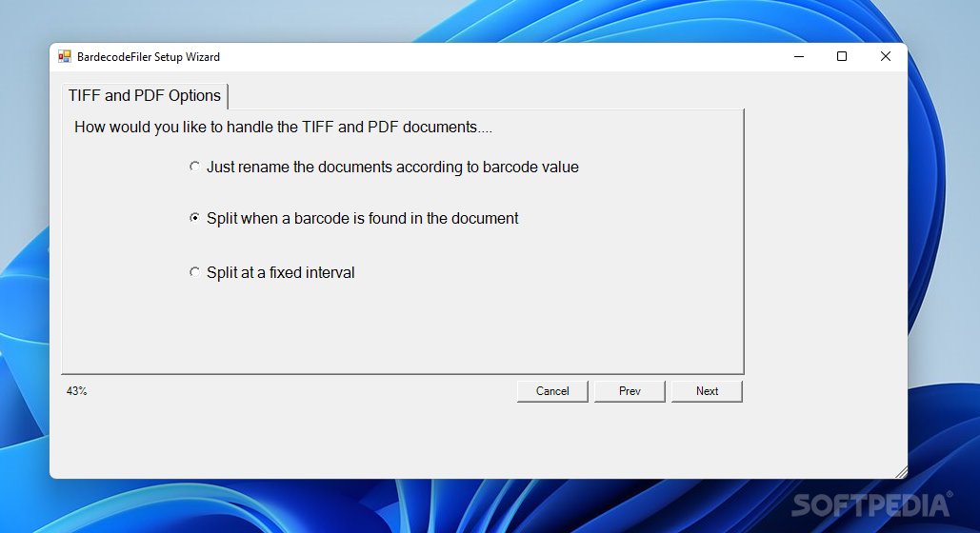Maximize the Setup Wizard window
This screenshot has height=533, width=980.
pos(842,57)
